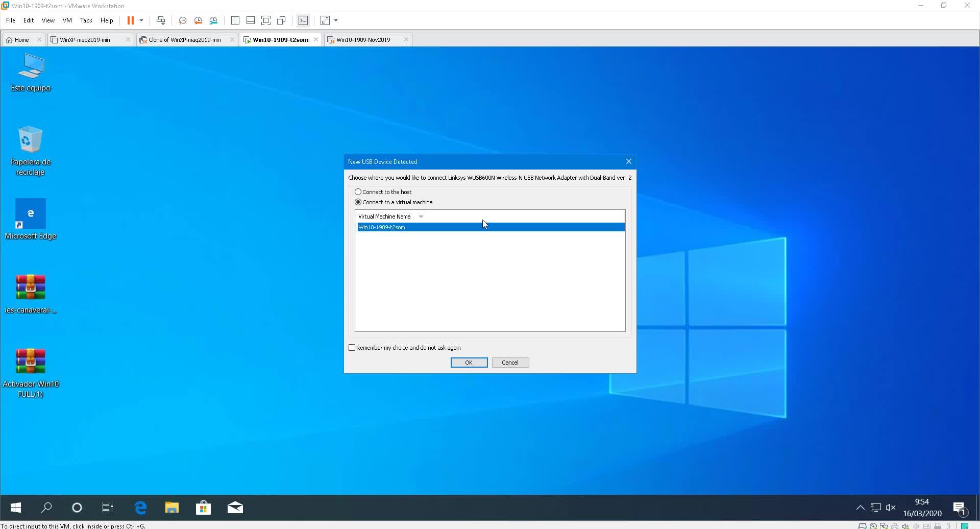
Task: Click Send Ctrl+Alt+Del toolbar icon
Action: (x=161, y=20)
